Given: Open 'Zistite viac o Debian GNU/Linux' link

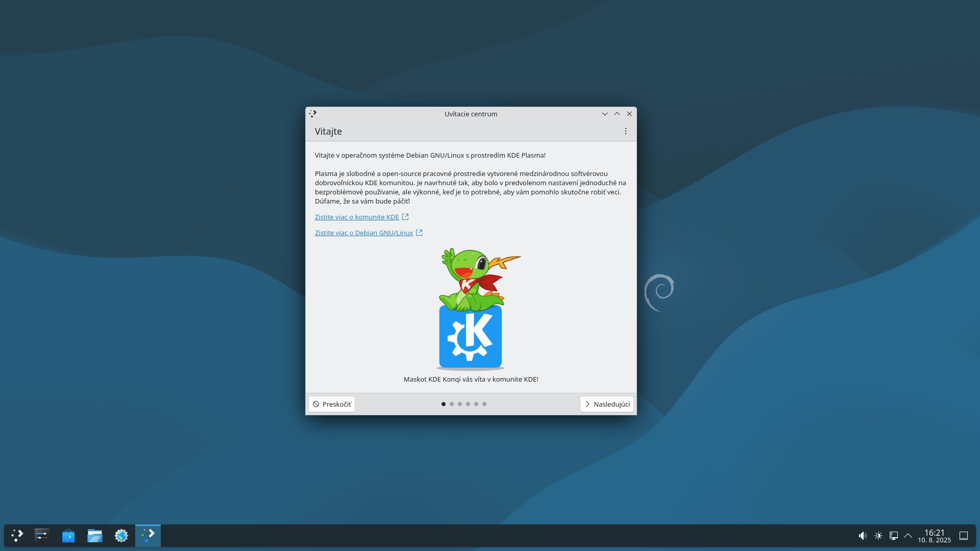Looking at the screenshot, I should [364, 233].
